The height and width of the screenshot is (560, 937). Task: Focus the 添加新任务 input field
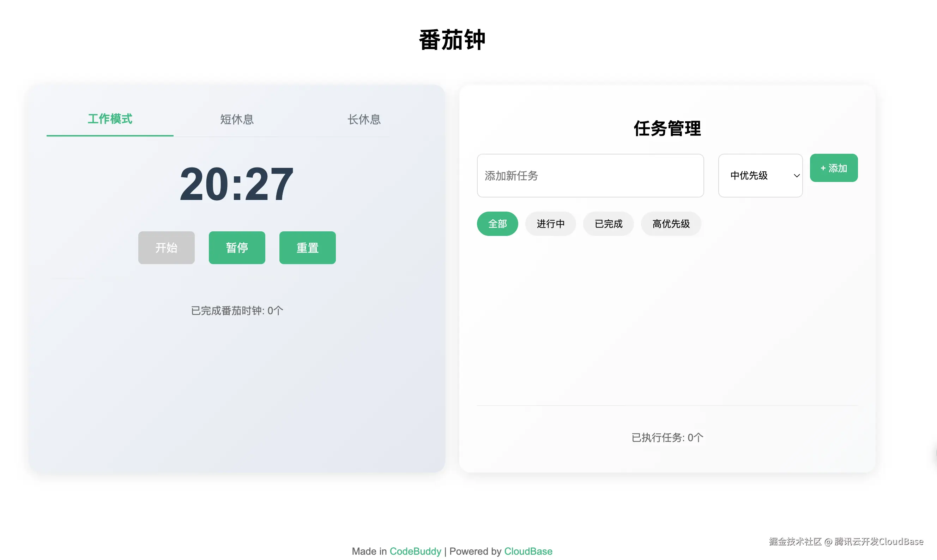590,176
